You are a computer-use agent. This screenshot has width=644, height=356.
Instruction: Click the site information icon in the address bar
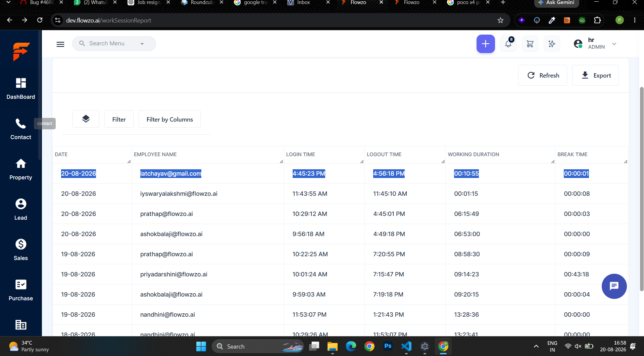click(58, 20)
